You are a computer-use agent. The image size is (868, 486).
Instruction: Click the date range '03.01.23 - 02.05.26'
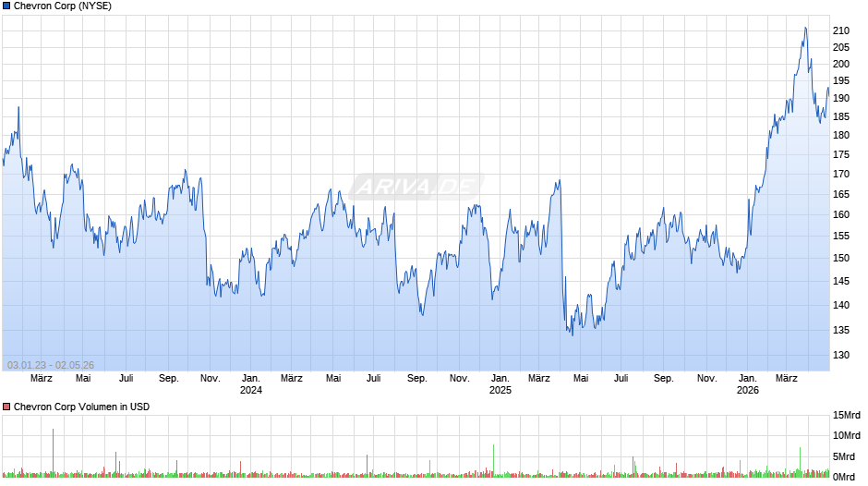click(x=51, y=365)
